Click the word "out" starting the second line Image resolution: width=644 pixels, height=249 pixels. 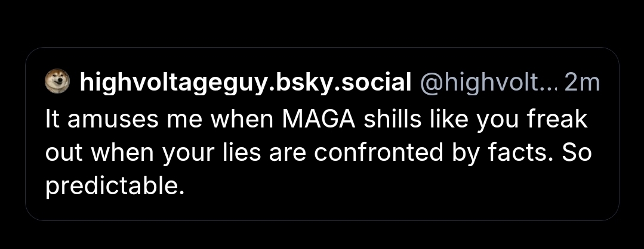[61, 153]
